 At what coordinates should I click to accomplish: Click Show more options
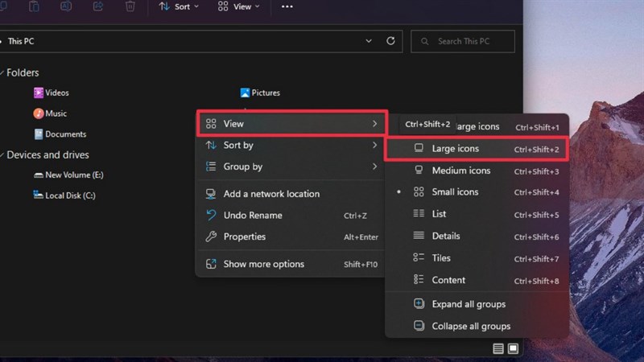pyautogui.click(x=292, y=264)
